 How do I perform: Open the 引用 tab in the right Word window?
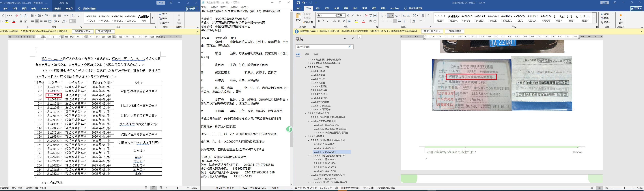(x=346, y=8)
